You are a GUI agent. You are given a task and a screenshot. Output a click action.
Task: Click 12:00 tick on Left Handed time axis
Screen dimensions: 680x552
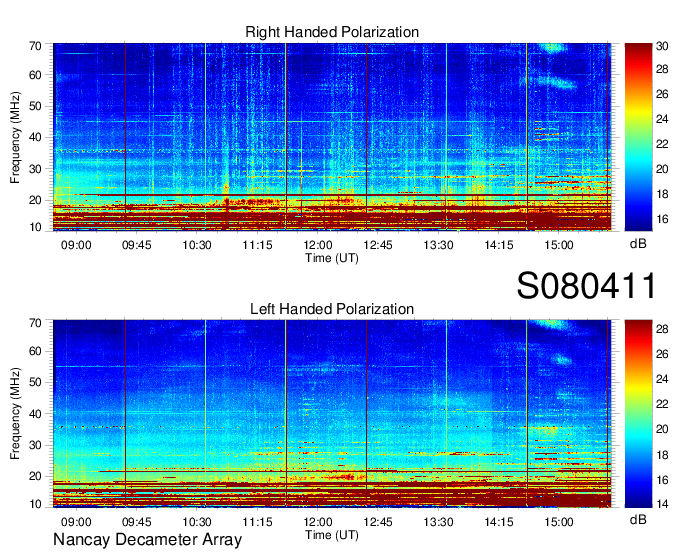click(x=317, y=522)
